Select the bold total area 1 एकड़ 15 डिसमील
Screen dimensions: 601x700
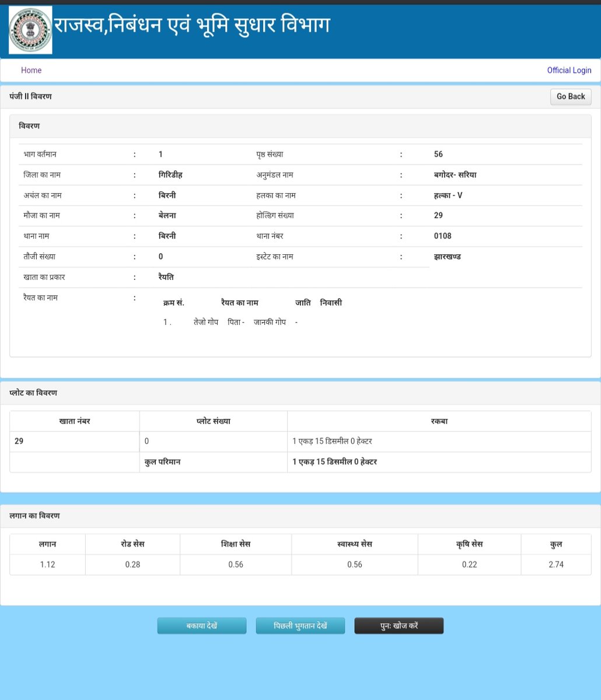[335, 462]
